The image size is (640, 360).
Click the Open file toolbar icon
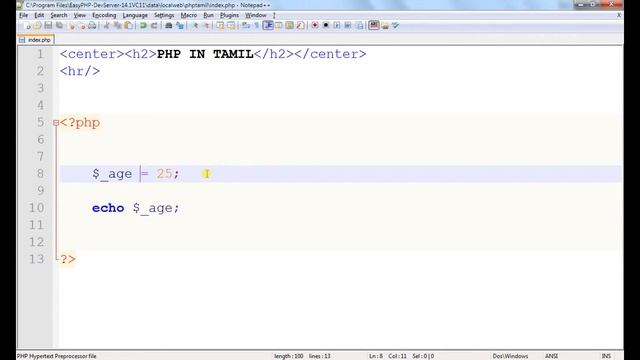pyautogui.click(x=37, y=26)
